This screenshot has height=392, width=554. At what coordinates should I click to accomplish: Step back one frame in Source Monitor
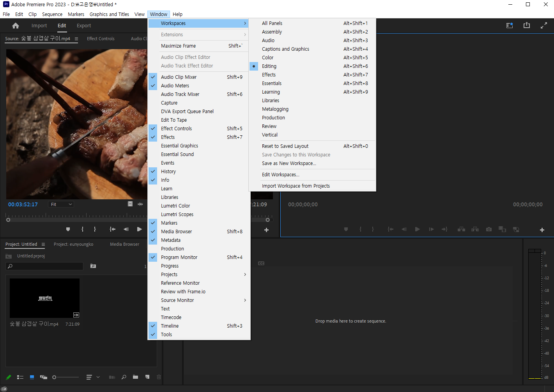[x=126, y=229]
